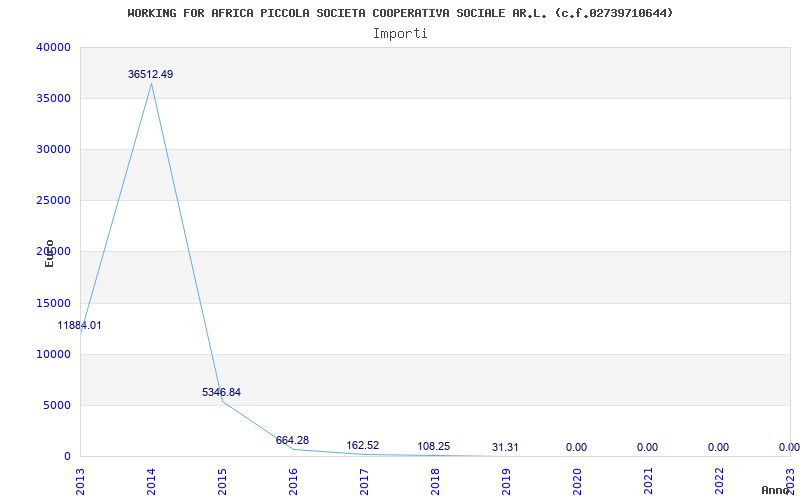The image size is (800, 500).
Task: Click the Importi subtitle
Action: (x=400, y=34)
